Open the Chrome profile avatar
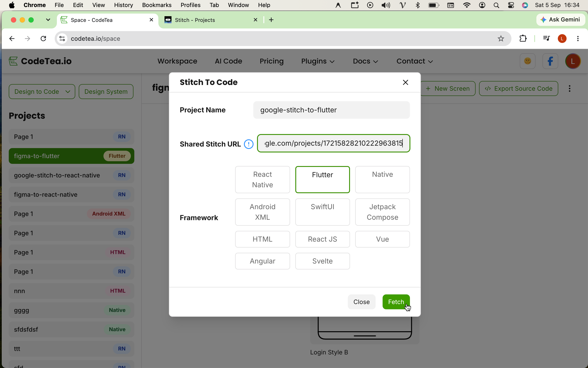 tap(562, 39)
